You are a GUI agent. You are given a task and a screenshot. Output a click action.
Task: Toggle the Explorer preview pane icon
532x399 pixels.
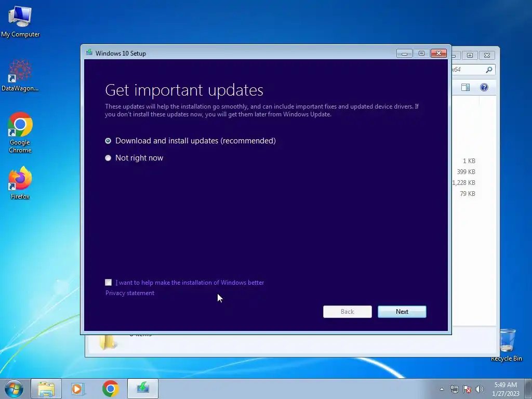click(465, 87)
